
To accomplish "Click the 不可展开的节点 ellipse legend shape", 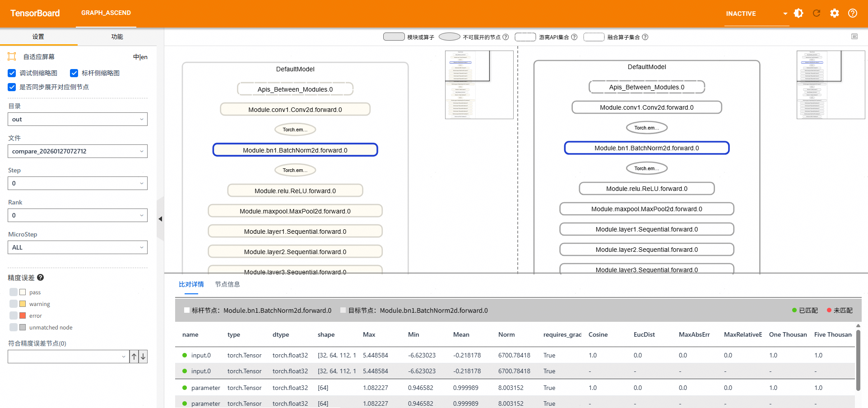I will pyautogui.click(x=449, y=37).
